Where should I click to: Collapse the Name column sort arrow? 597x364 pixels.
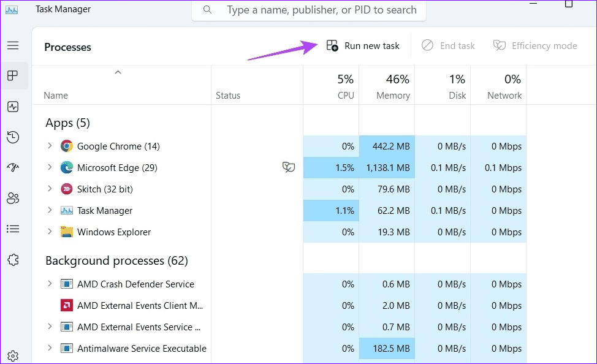click(118, 72)
